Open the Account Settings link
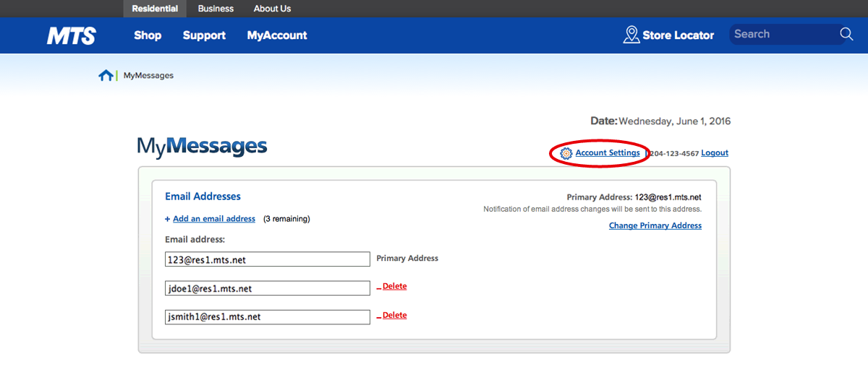The width and height of the screenshot is (868, 388). pyautogui.click(x=608, y=152)
